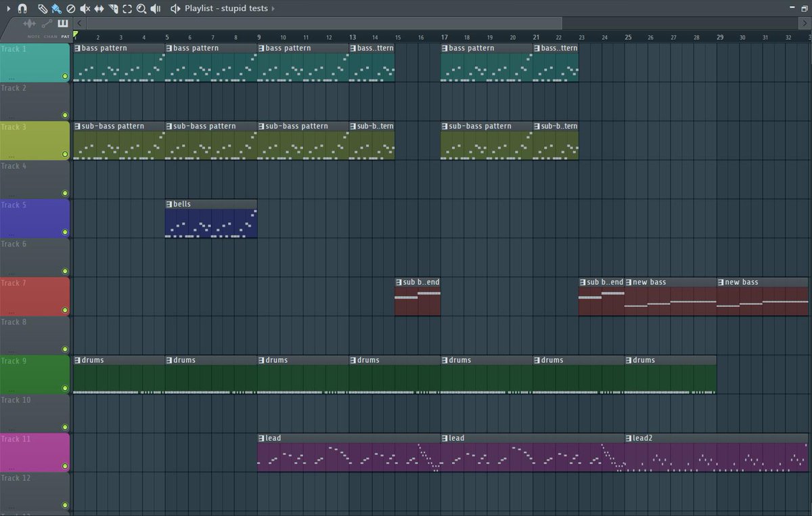Screen dimensions: 812x516
Task: Open playlist options next to 'stupid tests' title
Action: 273,9
